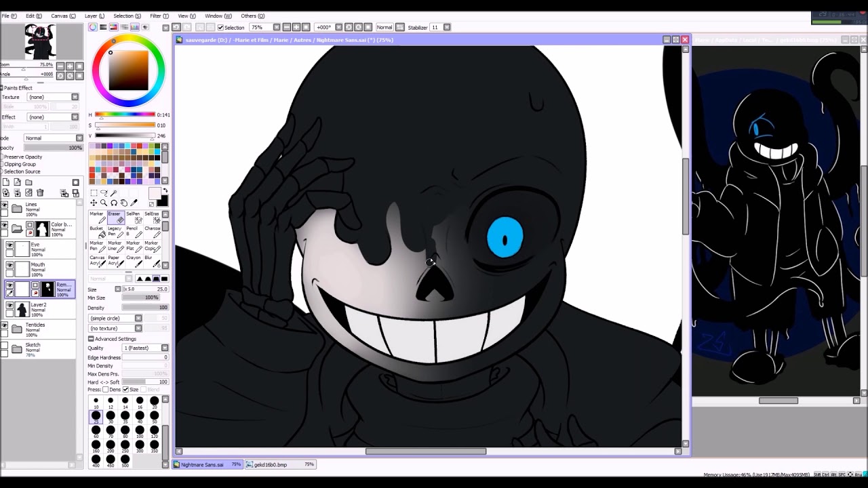Select the Charcoal tool
The width and height of the screenshot is (868, 488).
pyautogui.click(x=151, y=232)
